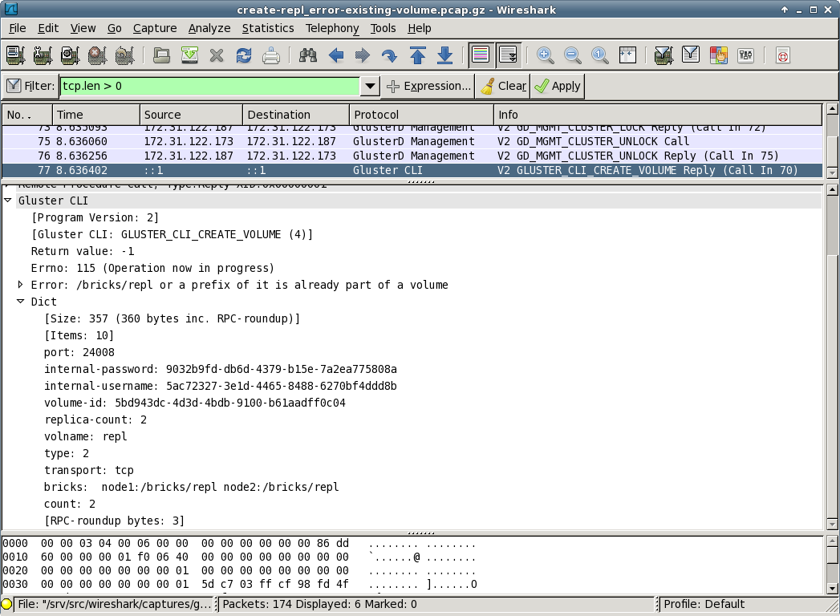Select packet 76 CLUSTER_UNLOCK Reply row
Screen dimensions: 840x616
(x=412, y=156)
